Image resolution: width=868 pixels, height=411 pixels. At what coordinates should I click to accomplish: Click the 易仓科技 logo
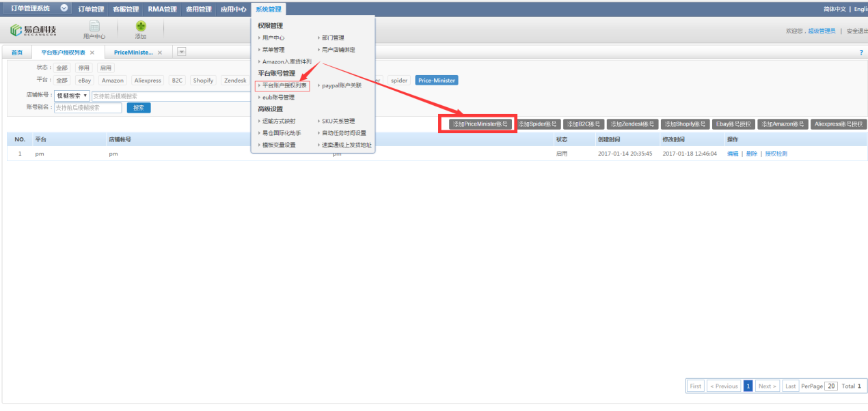click(34, 31)
